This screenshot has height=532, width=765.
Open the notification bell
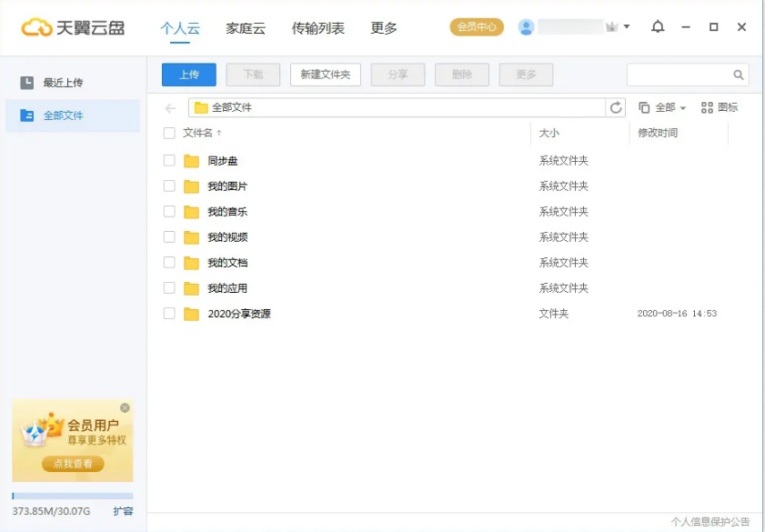[x=657, y=27]
